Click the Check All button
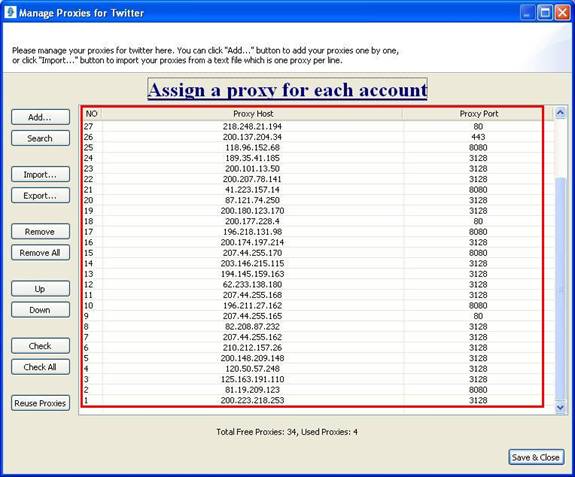 (x=40, y=367)
